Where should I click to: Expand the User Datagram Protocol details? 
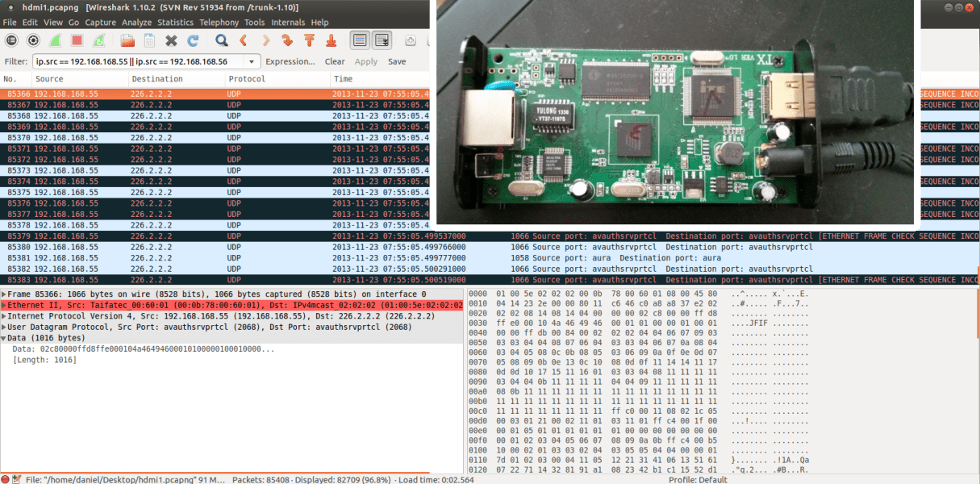pyautogui.click(x=5, y=328)
